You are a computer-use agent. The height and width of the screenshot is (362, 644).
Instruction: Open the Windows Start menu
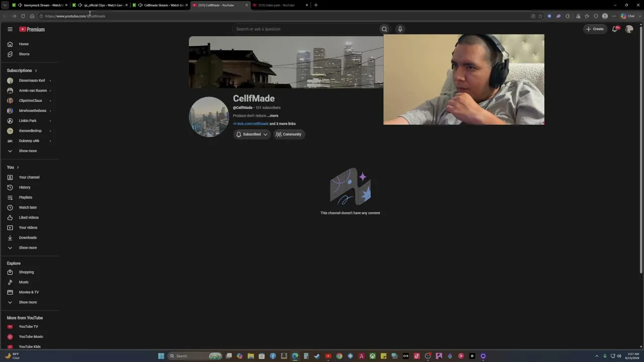(161, 356)
